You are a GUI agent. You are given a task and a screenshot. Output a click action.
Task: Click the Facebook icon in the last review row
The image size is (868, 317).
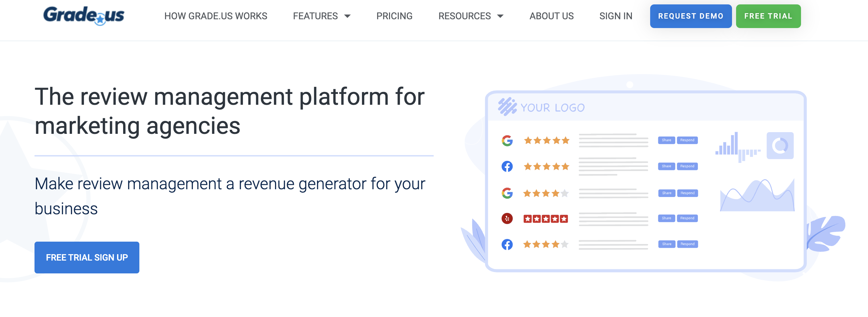click(507, 244)
